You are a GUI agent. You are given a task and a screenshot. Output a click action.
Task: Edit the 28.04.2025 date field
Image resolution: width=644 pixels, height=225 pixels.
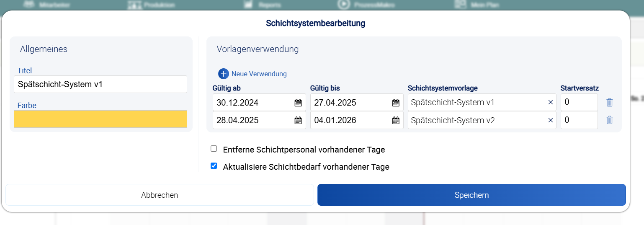tap(259, 120)
